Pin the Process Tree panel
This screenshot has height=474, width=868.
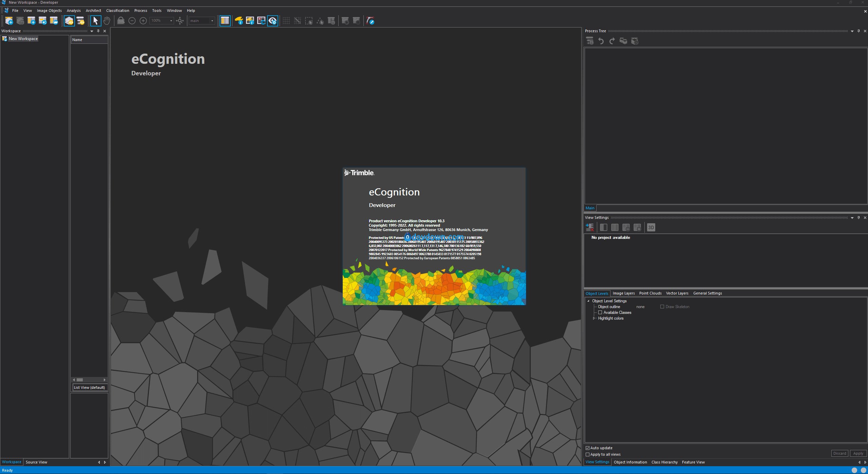859,31
